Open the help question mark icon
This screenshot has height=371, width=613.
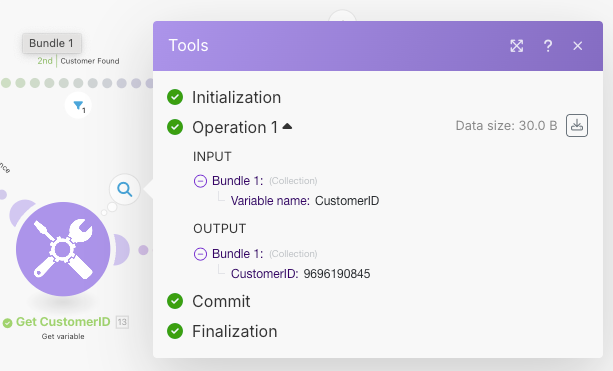pos(548,46)
